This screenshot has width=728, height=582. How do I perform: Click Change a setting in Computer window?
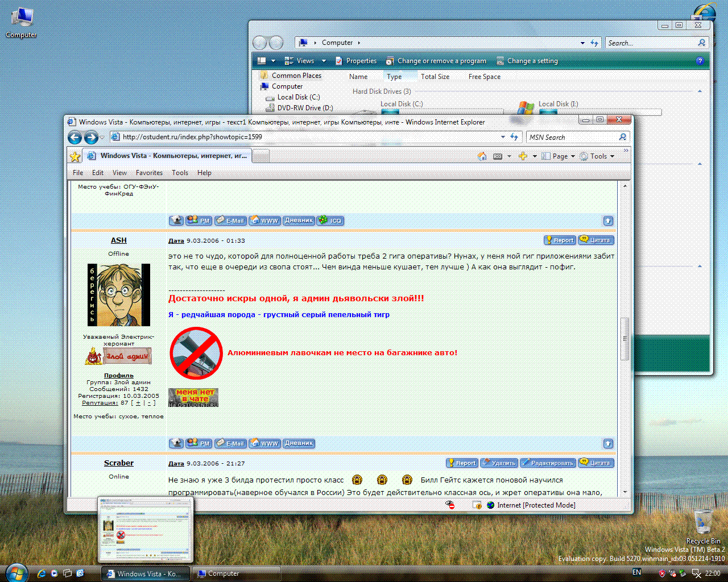[x=527, y=61]
